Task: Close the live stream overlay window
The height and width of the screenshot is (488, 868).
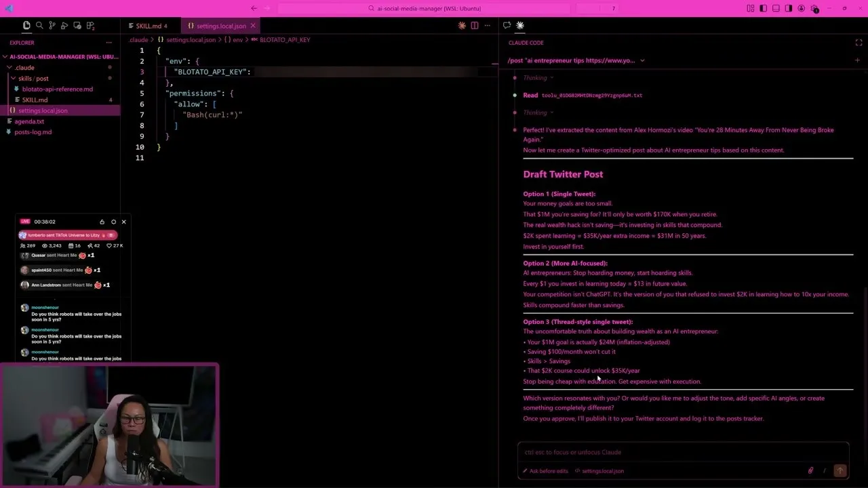Action: pyautogui.click(x=123, y=222)
